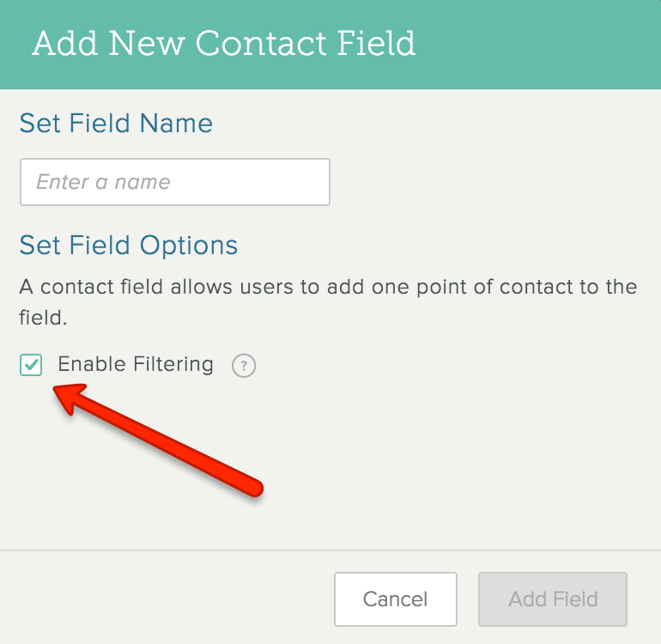This screenshot has width=661, height=644.
Task: Cancel adding the contact field
Action: pos(396,599)
